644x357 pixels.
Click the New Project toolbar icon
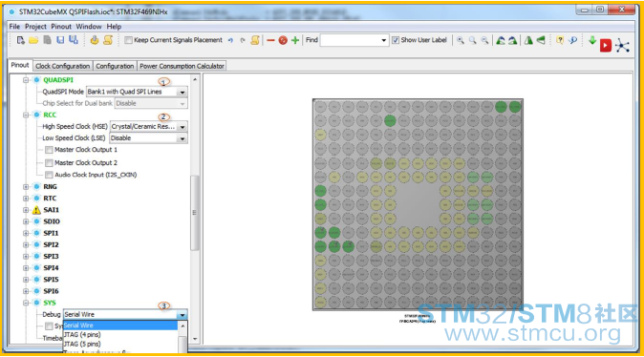pos(20,40)
